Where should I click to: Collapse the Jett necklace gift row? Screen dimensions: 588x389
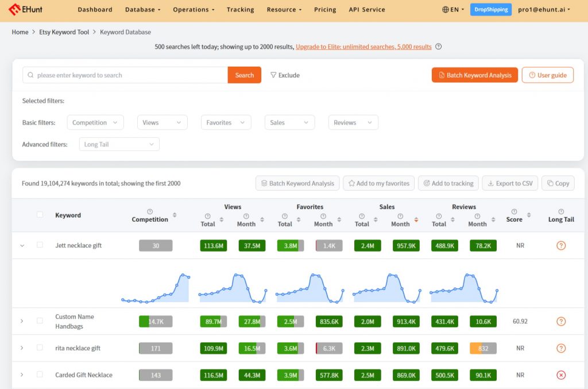22,246
